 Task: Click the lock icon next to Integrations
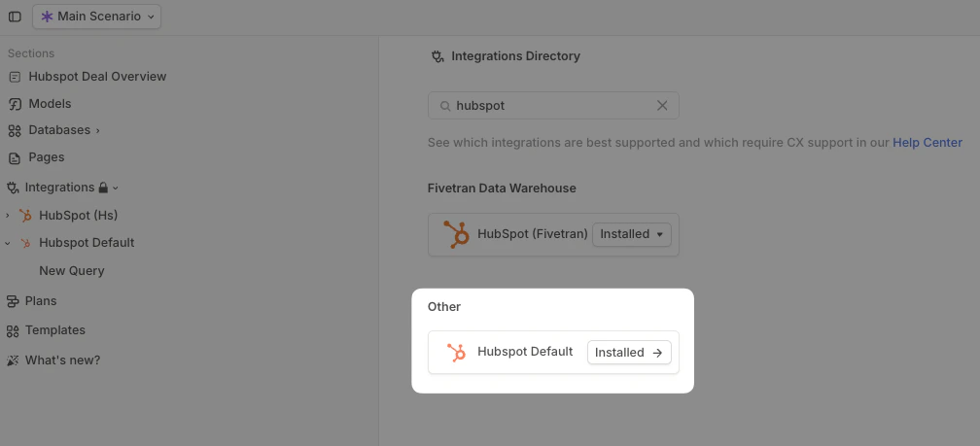(103, 188)
